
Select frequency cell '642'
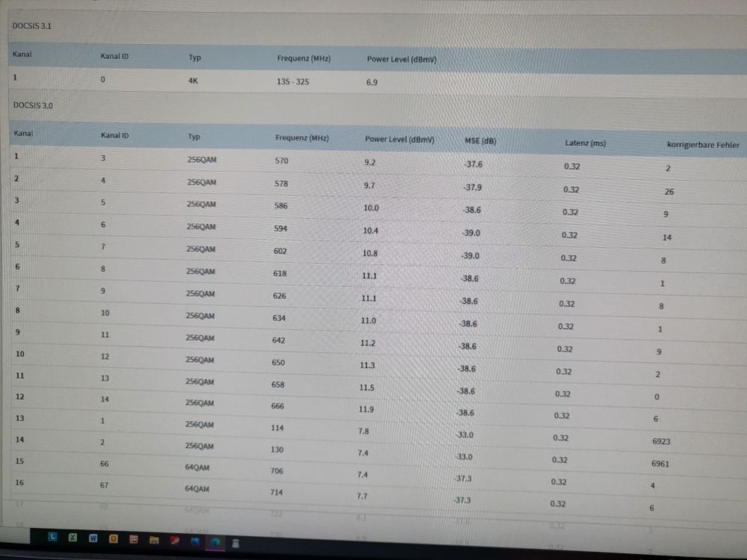[x=278, y=340]
